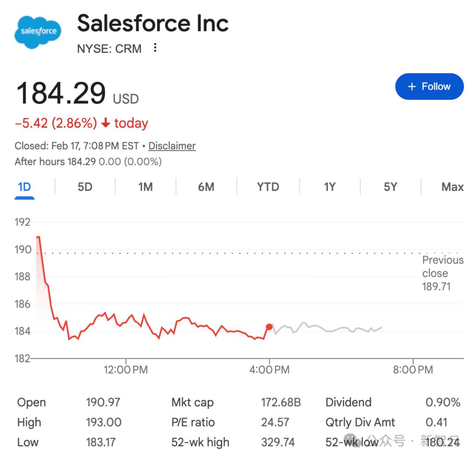476x460 pixels.
Task: Show the 6M chart range
Action: pyautogui.click(x=206, y=187)
